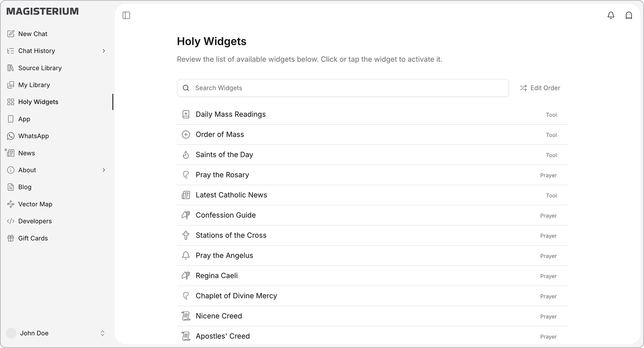Click the Source Library books icon
Screen dimensions: 644x348
[11, 68]
